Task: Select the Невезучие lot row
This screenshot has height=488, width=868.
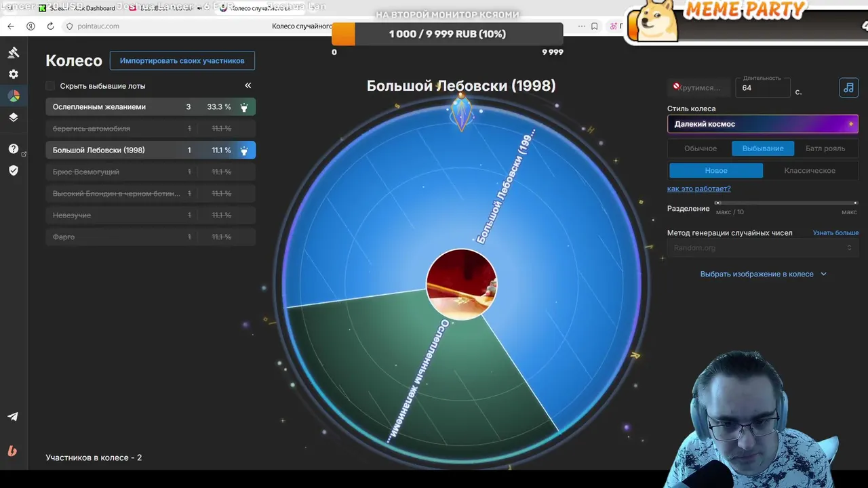Action: pos(151,216)
